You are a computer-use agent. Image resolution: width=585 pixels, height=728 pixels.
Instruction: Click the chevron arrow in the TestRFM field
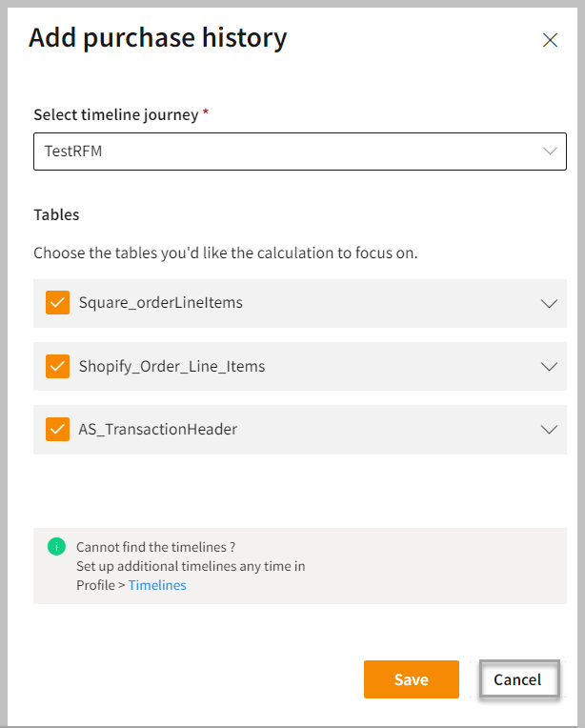[x=550, y=151]
